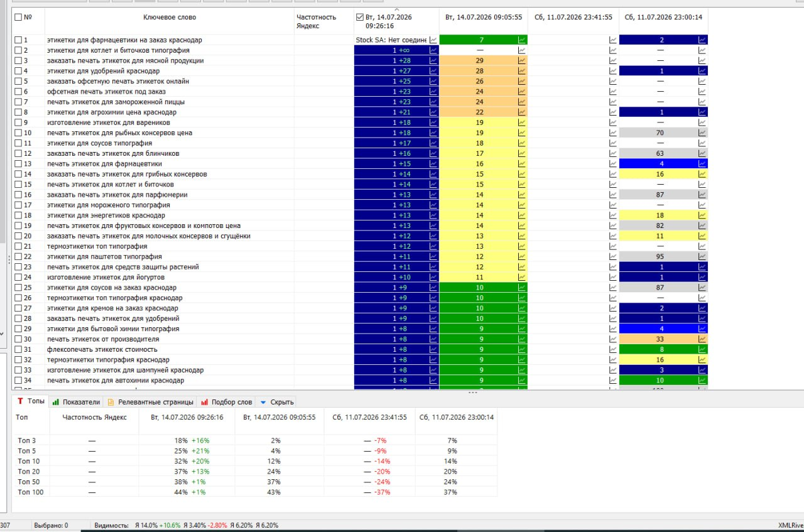Sort by the 'Ключевое слово' column header
Viewport: 804px width, 532px height.
pyautogui.click(x=170, y=18)
